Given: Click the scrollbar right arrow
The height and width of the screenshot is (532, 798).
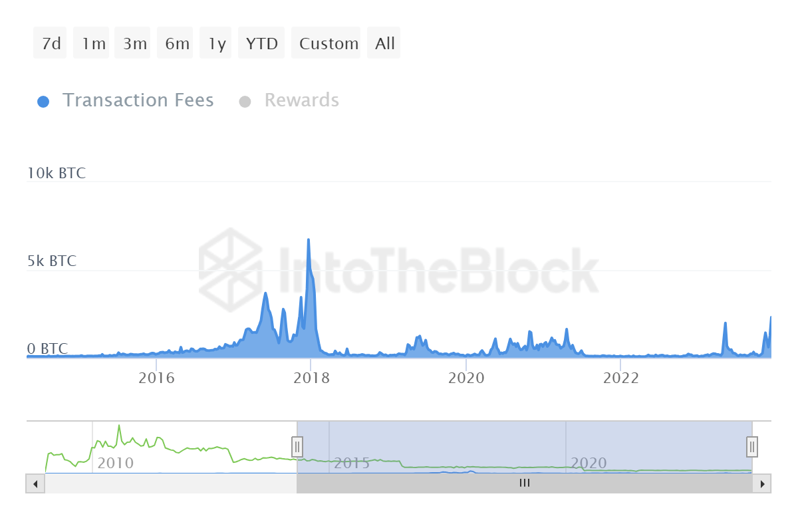Looking at the screenshot, I should click(x=763, y=483).
